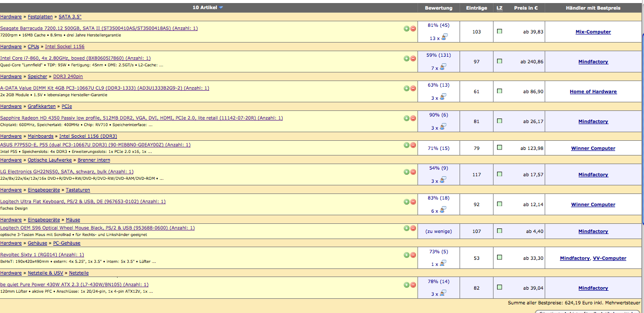Remove Seagate Barracuda with red minus icon
The width and height of the screenshot is (644, 313).
point(413,28)
